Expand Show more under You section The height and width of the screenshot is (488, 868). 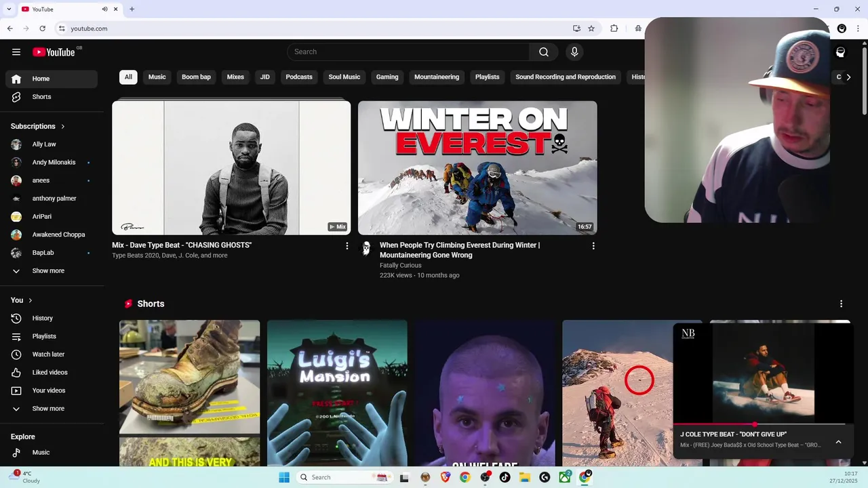click(x=52, y=409)
